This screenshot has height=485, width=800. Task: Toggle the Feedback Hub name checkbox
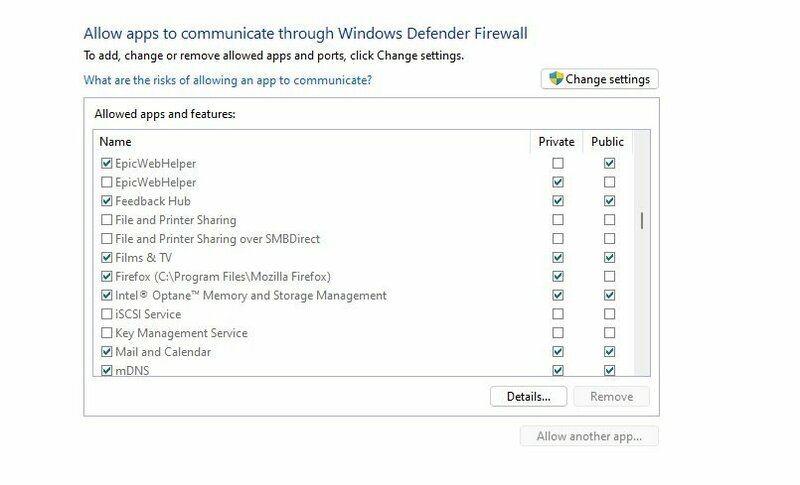107,201
